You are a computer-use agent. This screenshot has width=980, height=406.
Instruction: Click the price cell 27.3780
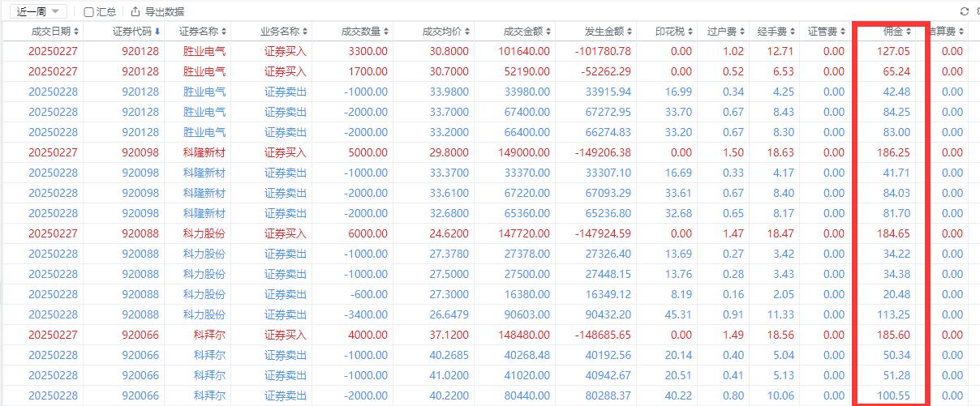(x=450, y=254)
